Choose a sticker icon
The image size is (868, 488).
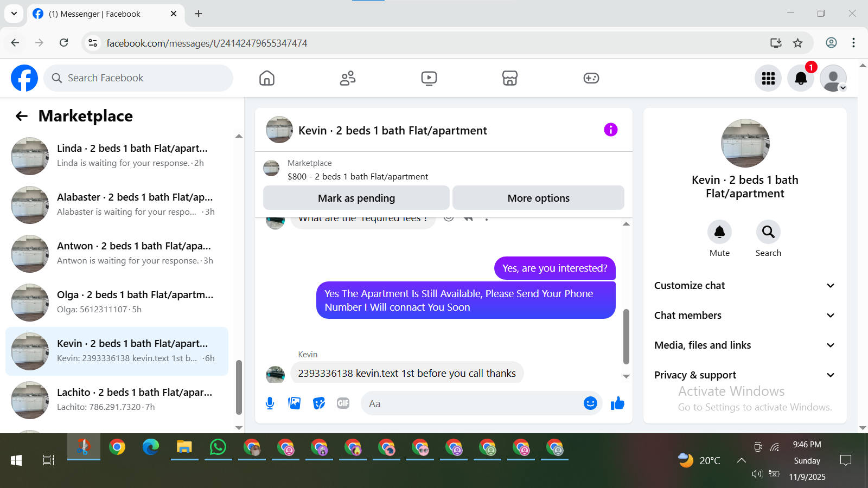pos(319,403)
